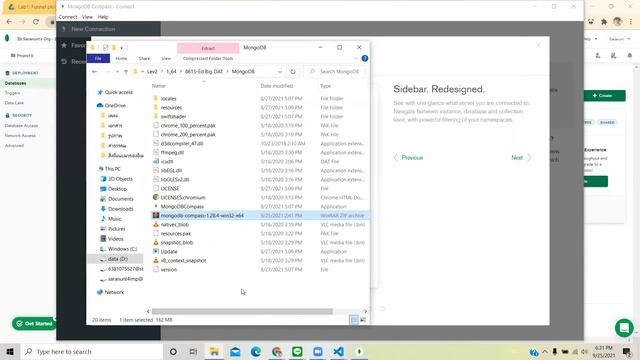Refresh the MongoDB folder view
This screenshot has height=360, width=640.
click(293, 71)
